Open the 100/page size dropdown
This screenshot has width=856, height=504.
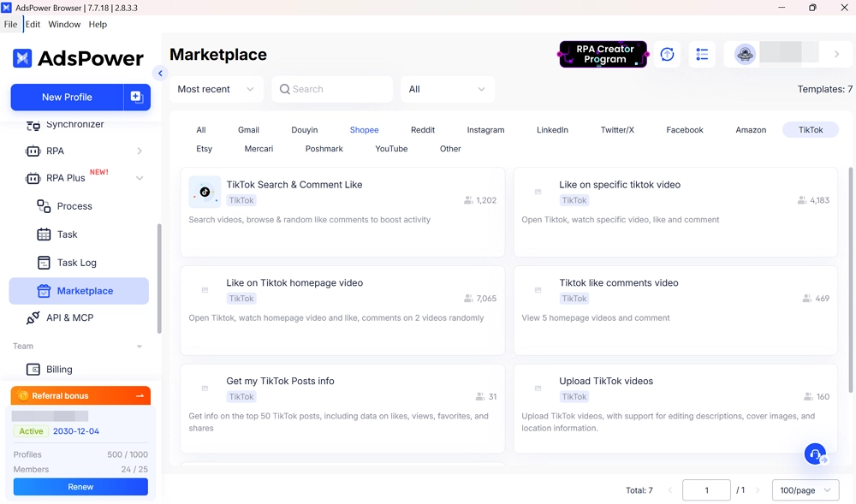pyautogui.click(x=805, y=490)
